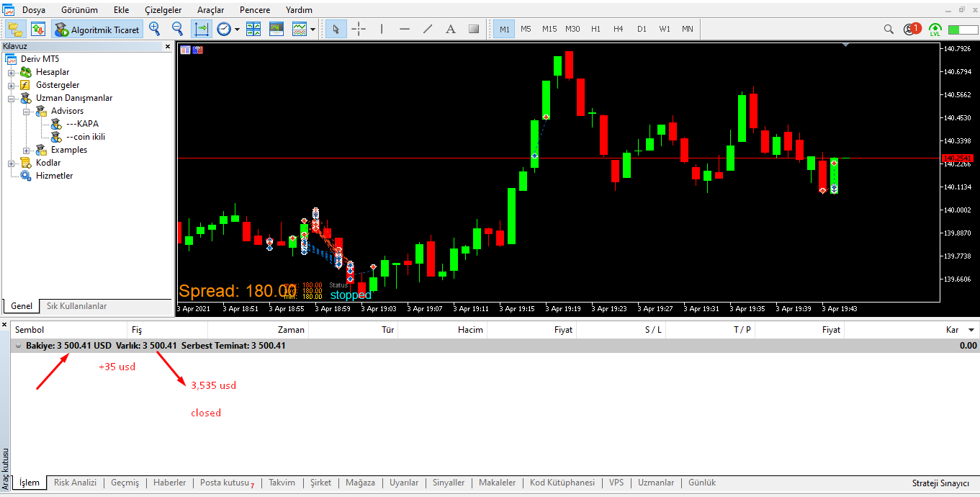Zoom out of the chart with magnifier minus
Viewport: 980px width, 497px height.
pos(178,29)
